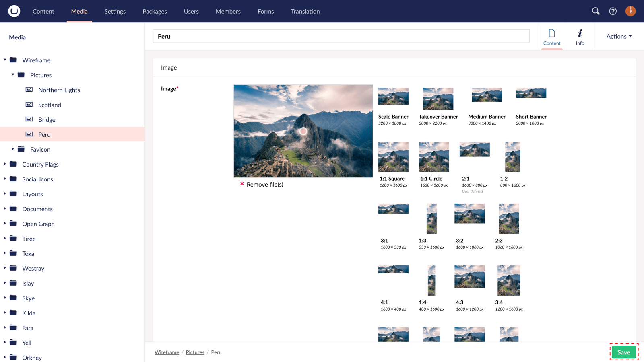Open the Umbraco logo icon
This screenshot has height=362, width=644.
(14, 11)
